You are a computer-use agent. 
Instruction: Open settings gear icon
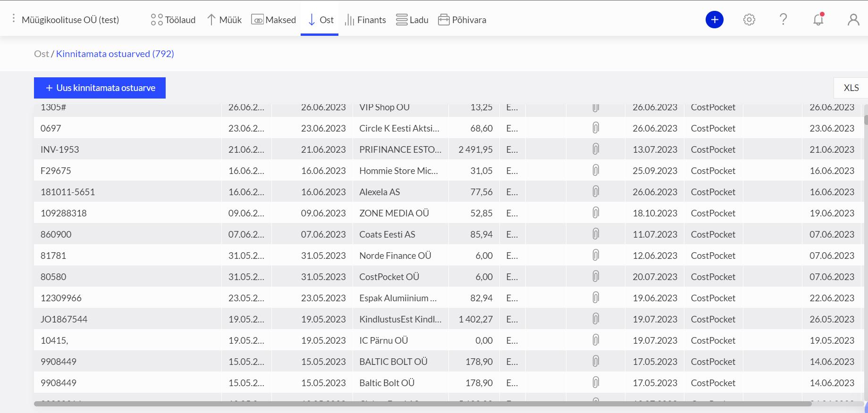click(x=749, y=19)
